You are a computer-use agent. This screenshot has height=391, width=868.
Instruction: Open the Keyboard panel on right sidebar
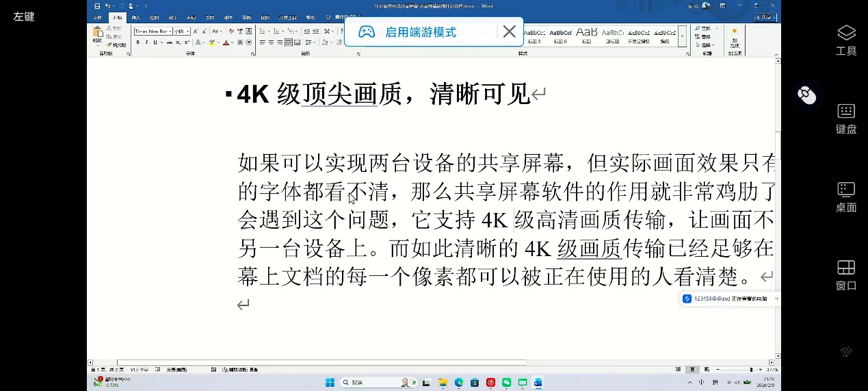coord(846,118)
